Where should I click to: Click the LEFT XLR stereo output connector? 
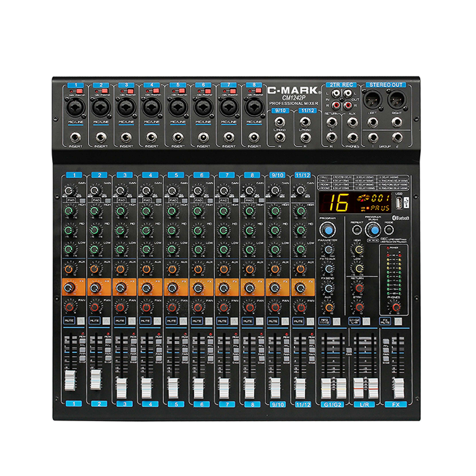pos(372,99)
